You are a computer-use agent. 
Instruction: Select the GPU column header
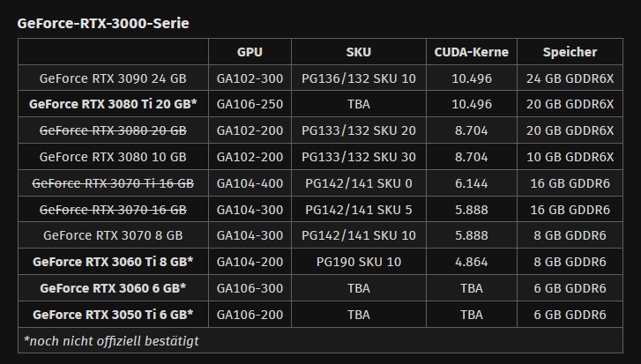[x=250, y=52]
